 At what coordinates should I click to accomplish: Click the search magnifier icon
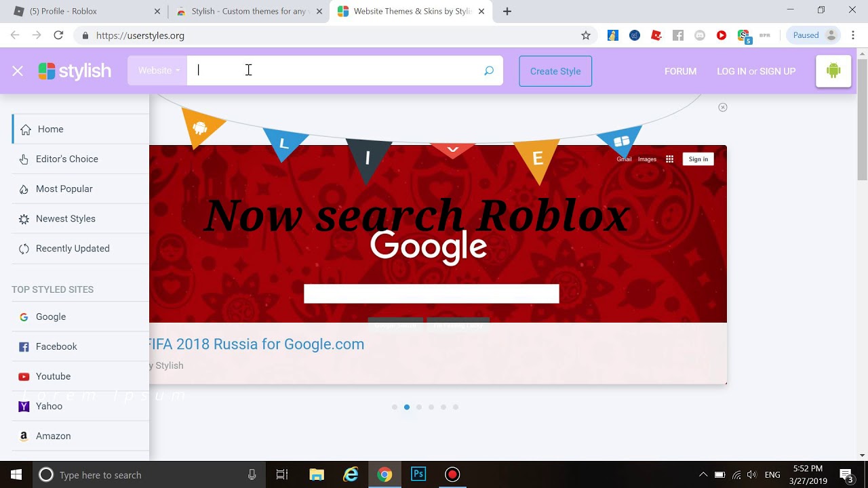(489, 70)
